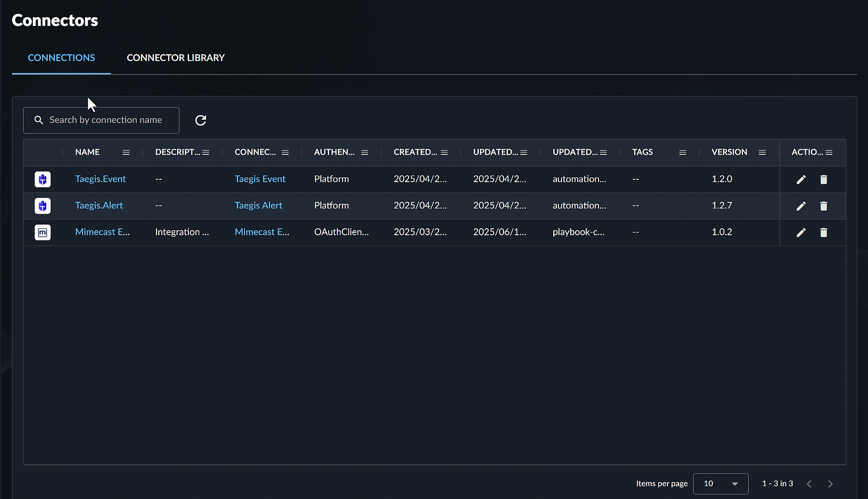Delete the Taegis.Alert connection
868x499 pixels.
tap(824, 206)
